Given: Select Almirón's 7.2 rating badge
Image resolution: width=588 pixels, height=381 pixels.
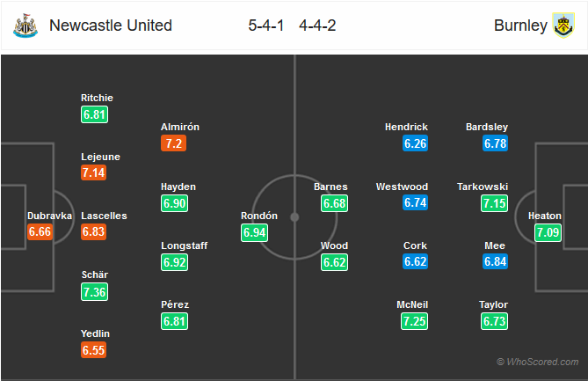Looking at the screenshot, I should click(174, 143).
